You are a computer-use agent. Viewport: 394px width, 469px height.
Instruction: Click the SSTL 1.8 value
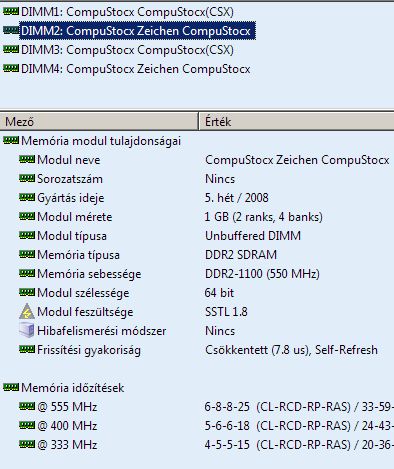pos(226,312)
